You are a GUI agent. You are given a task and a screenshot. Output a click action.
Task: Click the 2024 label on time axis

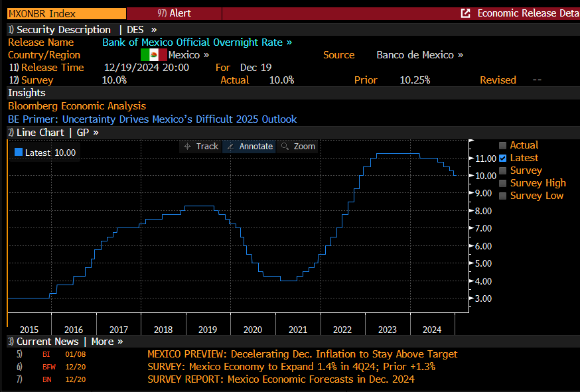432,330
